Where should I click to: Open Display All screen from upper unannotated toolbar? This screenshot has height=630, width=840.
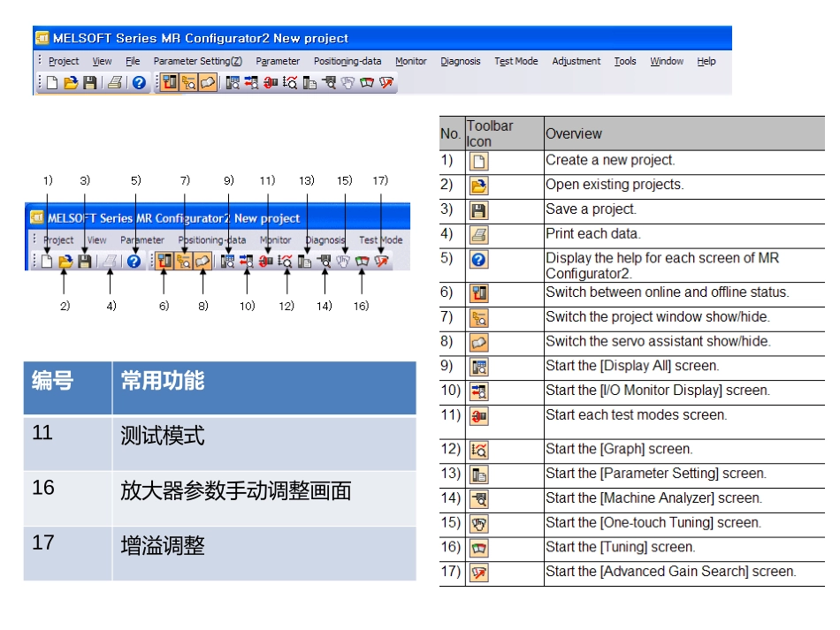pos(233,82)
